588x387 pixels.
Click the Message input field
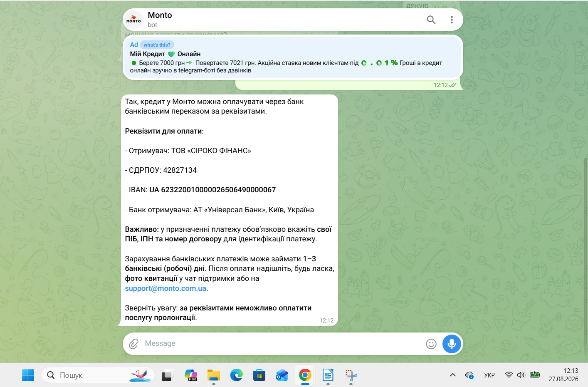click(x=283, y=344)
